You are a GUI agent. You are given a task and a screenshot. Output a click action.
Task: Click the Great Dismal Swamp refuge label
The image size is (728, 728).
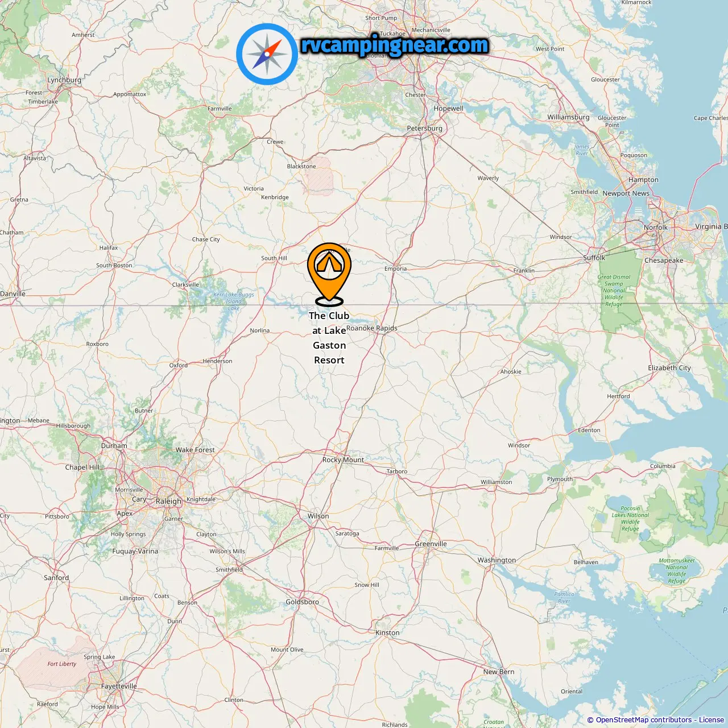614,291
